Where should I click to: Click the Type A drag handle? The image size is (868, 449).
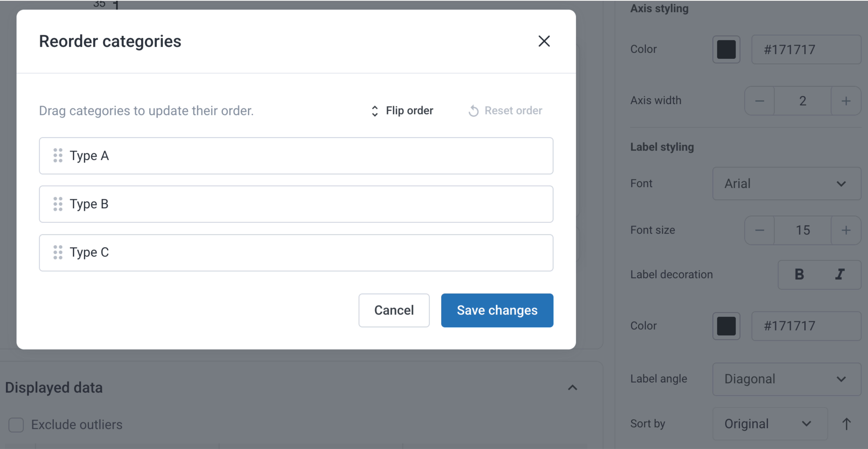(58, 155)
